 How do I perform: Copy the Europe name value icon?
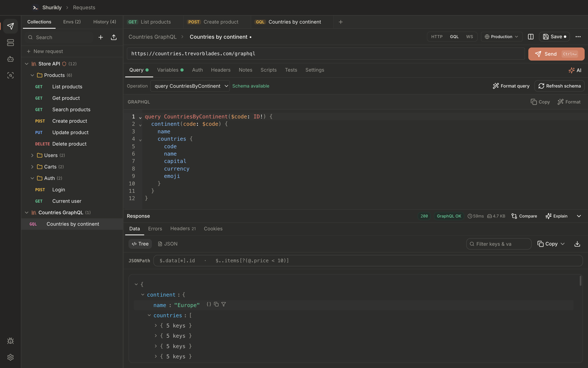[216, 304]
